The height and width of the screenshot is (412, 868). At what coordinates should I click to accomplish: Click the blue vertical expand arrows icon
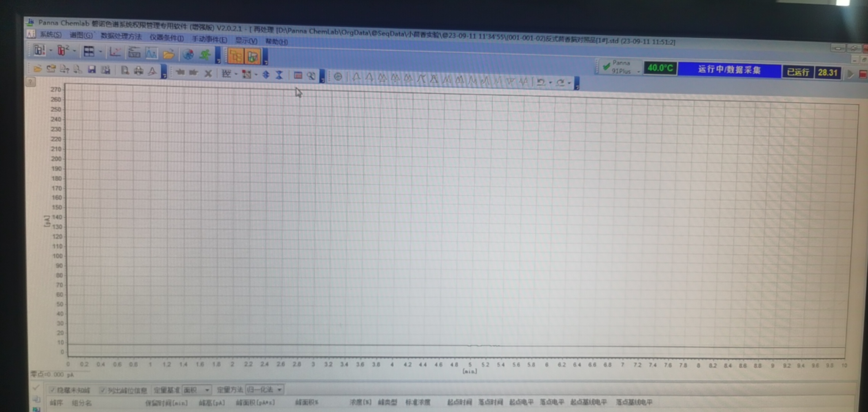[x=266, y=74]
